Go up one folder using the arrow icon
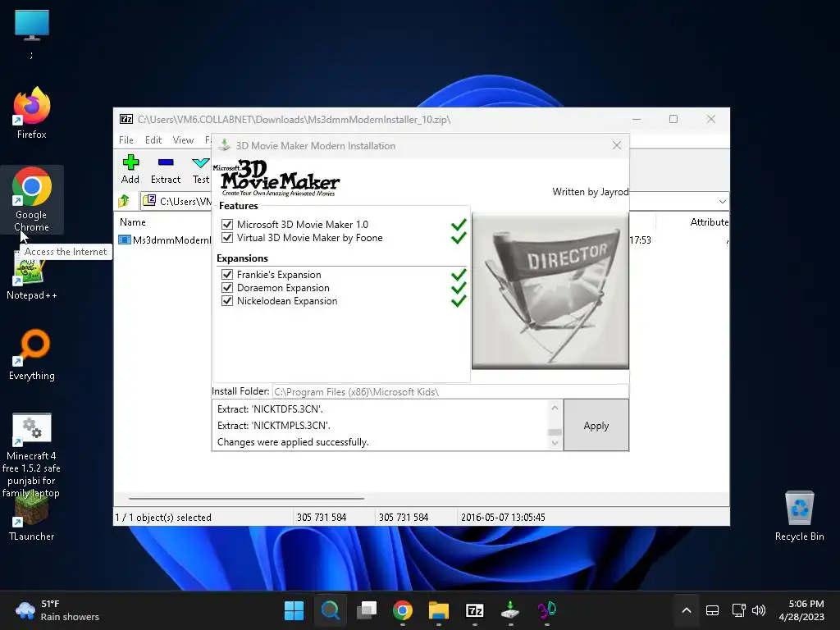 pos(124,201)
